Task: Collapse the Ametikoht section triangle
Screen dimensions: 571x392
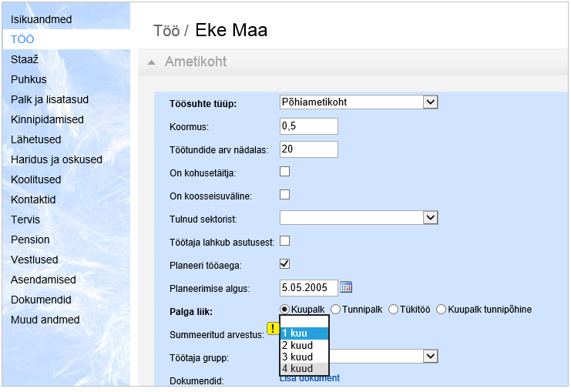Action: point(151,62)
